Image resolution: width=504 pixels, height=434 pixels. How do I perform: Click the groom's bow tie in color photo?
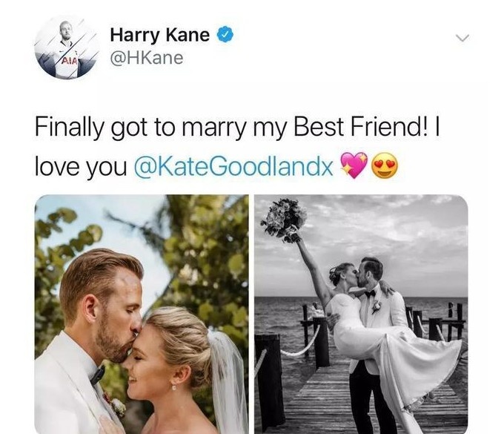click(x=97, y=375)
